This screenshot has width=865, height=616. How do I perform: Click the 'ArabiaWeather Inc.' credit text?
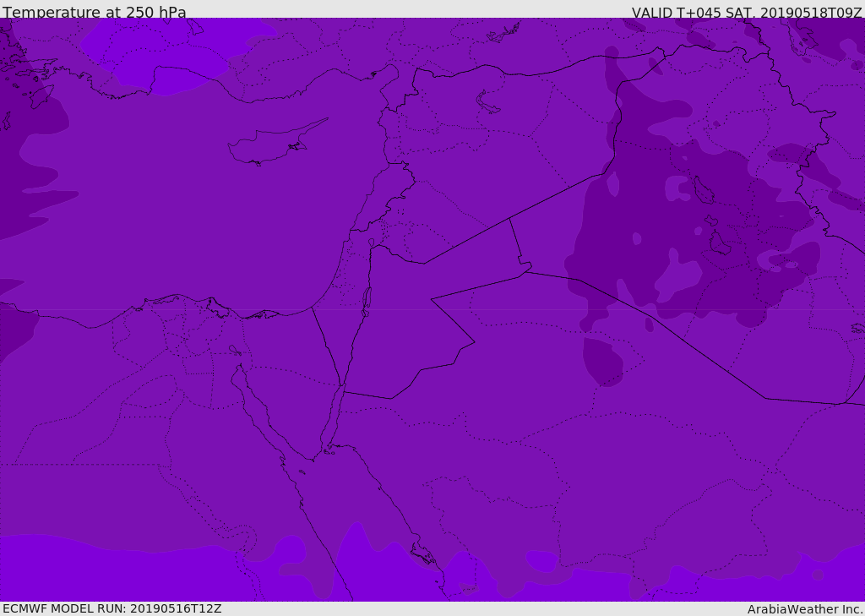click(805, 609)
